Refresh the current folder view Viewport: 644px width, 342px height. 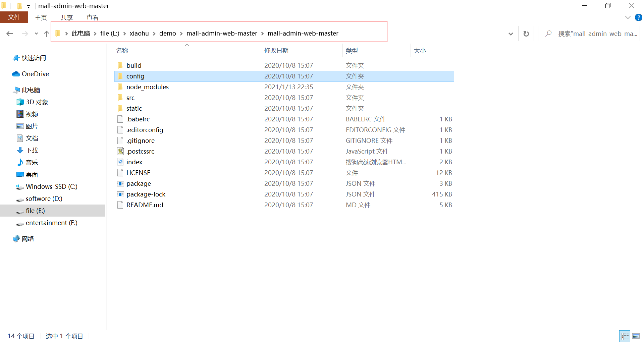pos(526,34)
